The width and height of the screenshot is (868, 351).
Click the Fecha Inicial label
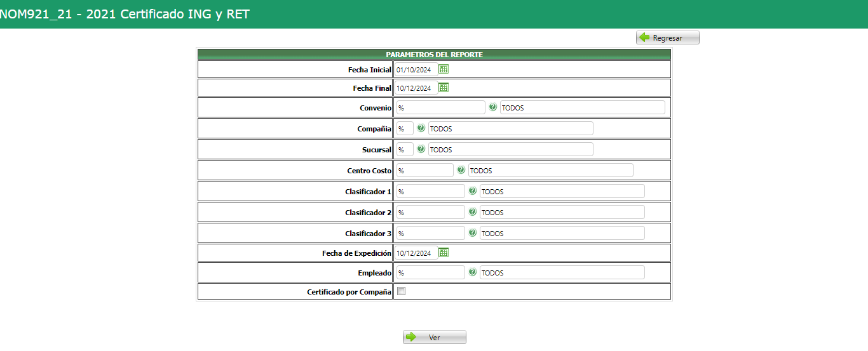(370, 70)
